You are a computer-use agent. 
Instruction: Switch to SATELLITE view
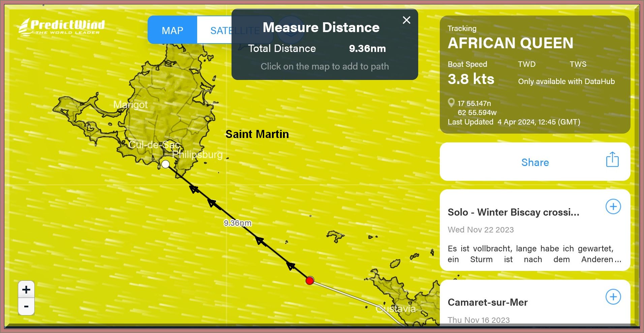click(219, 30)
